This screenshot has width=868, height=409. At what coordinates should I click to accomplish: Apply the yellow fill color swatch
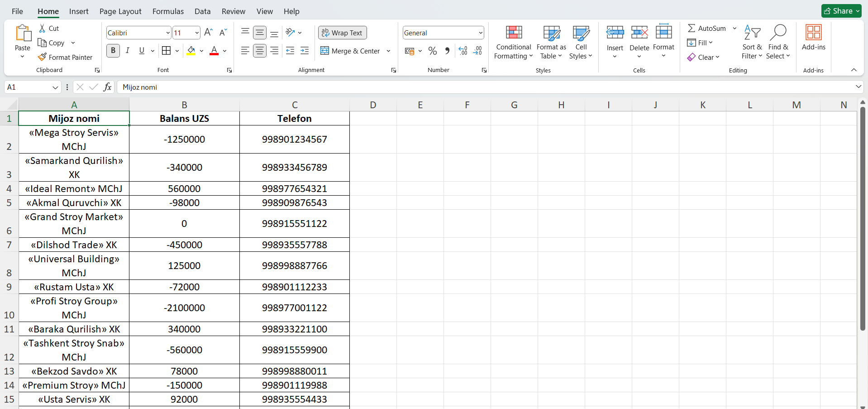coord(191,51)
